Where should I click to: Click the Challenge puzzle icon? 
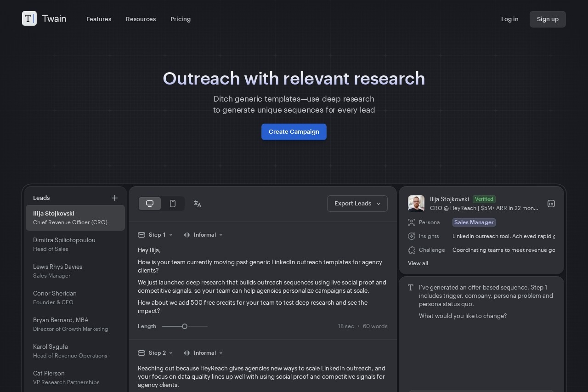412,250
